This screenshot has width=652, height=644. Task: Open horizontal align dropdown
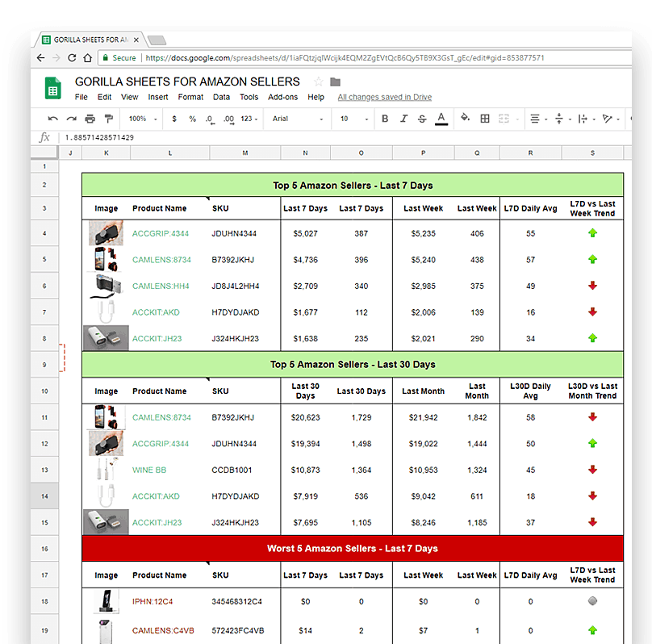538,119
